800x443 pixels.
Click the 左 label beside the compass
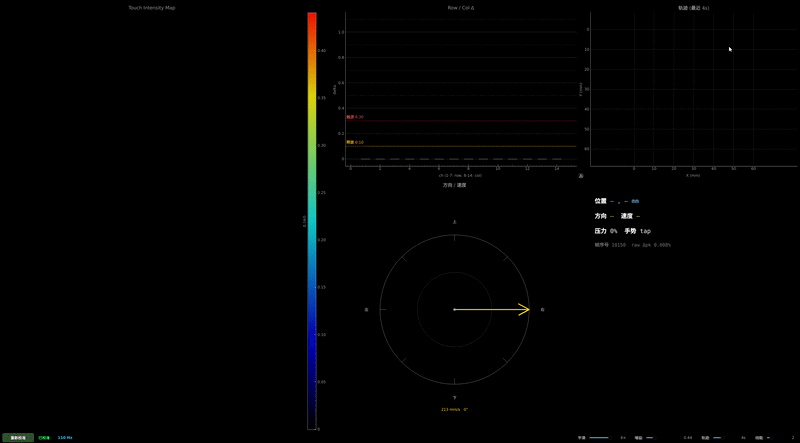[x=366, y=309]
